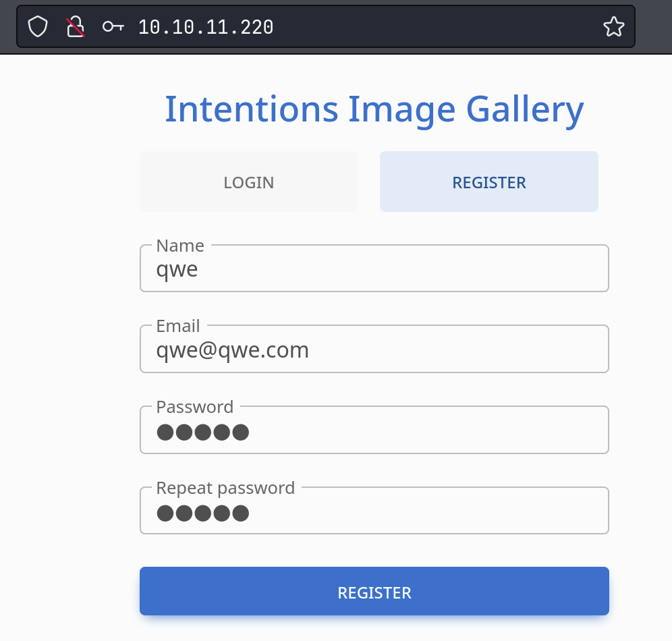Image resolution: width=672 pixels, height=641 pixels.
Task: Click the masked dots in Repeat password
Action: point(202,513)
